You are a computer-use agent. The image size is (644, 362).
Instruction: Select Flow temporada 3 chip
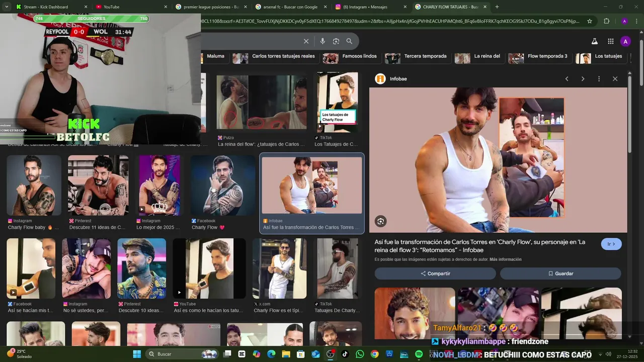(539, 56)
